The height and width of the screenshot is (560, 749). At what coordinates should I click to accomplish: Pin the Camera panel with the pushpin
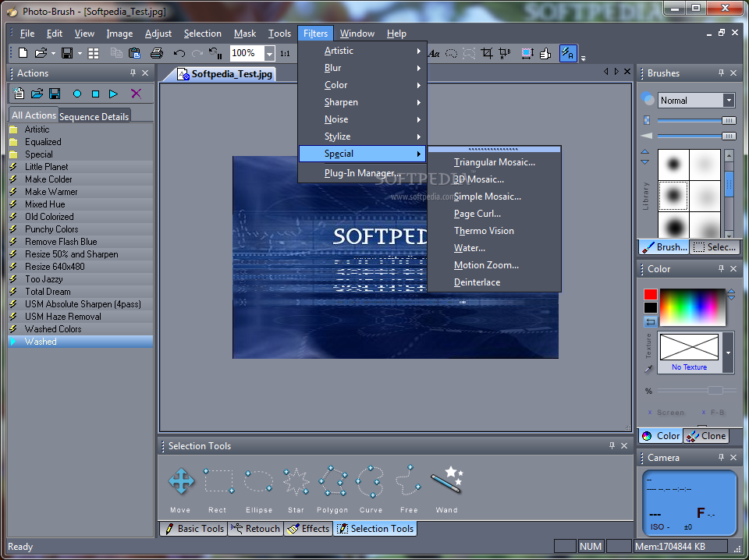721,457
